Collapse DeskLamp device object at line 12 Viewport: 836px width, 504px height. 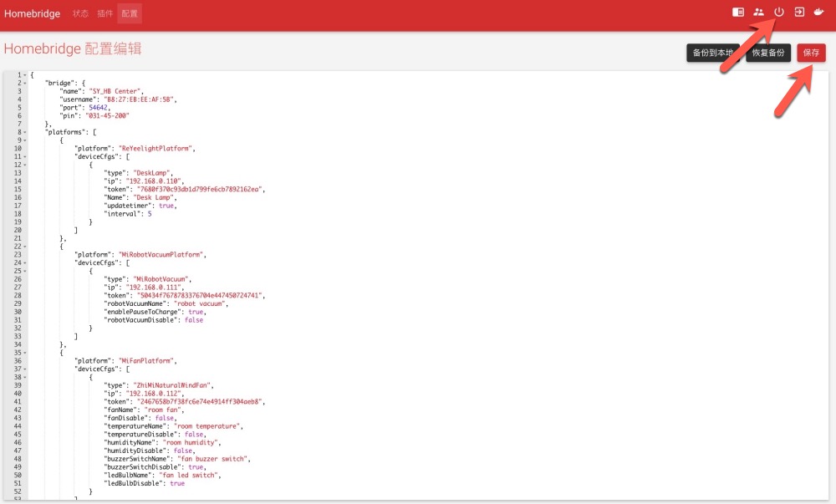point(25,165)
